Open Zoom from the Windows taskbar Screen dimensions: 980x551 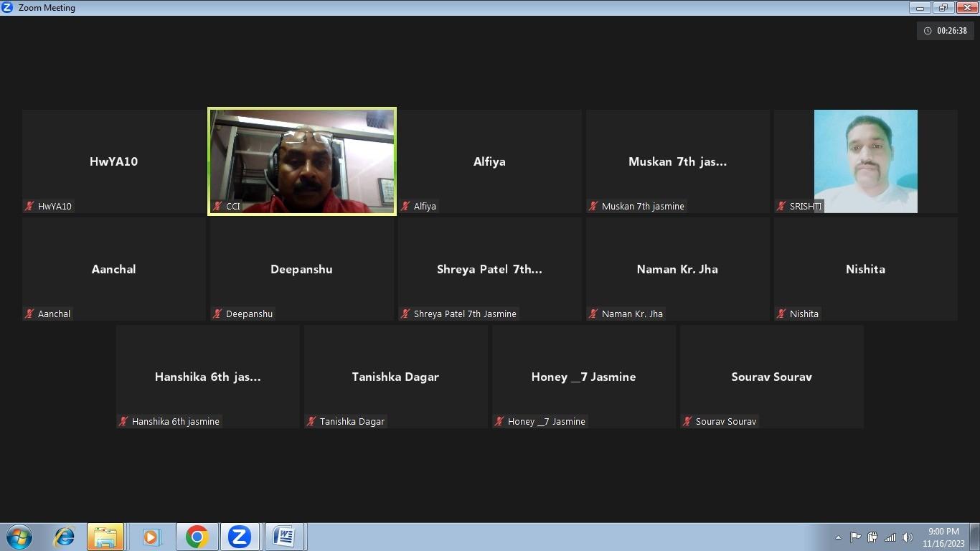pyautogui.click(x=239, y=537)
